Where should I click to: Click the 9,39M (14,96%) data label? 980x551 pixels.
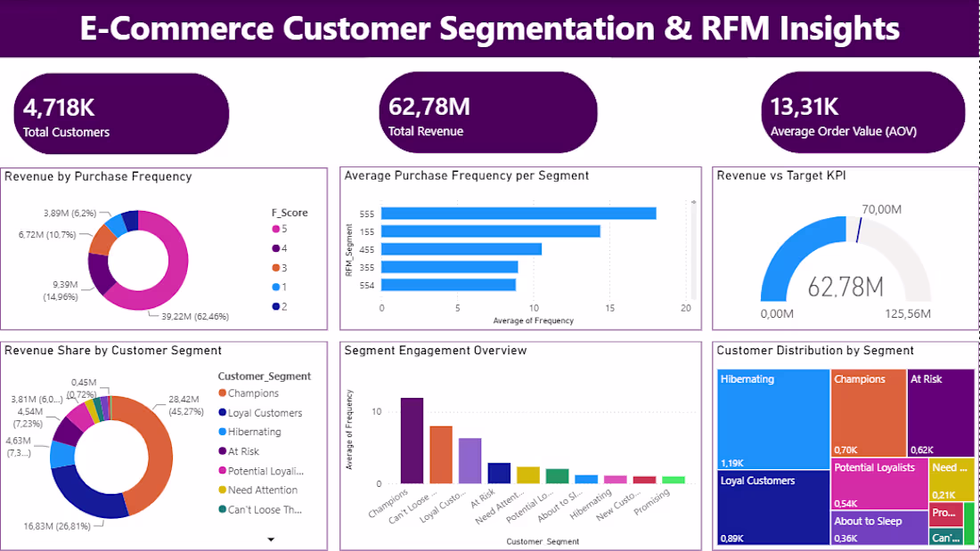[61, 290]
